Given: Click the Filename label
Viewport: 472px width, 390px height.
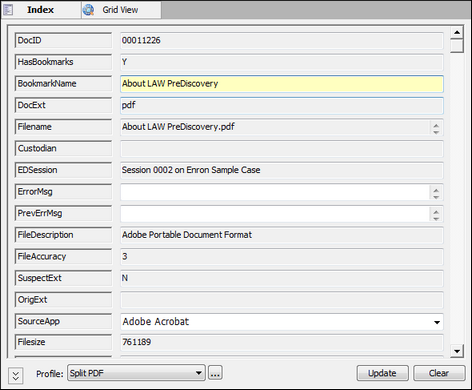Looking at the screenshot, I should [63, 127].
